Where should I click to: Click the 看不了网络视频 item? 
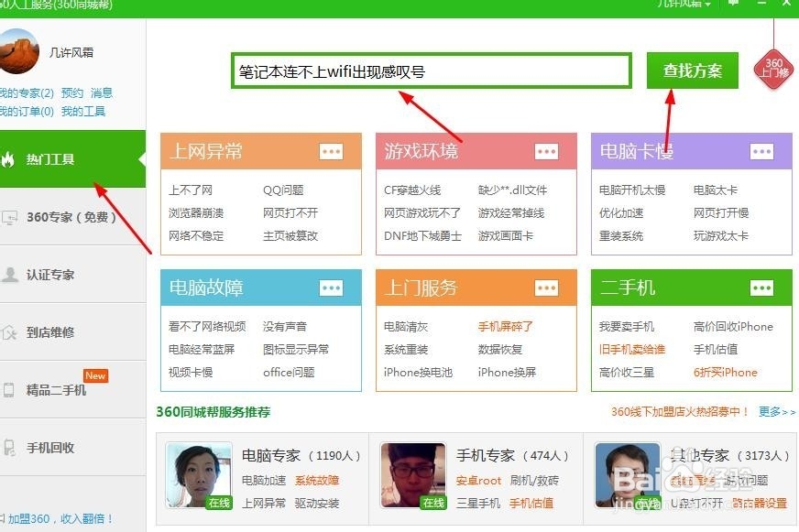(x=207, y=326)
